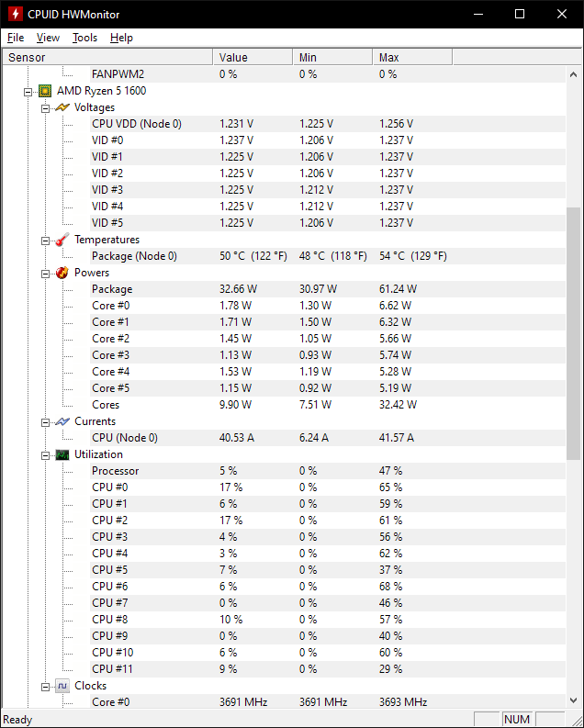584x728 pixels.
Task: Click the Currents wave icon
Action: click(62, 421)
